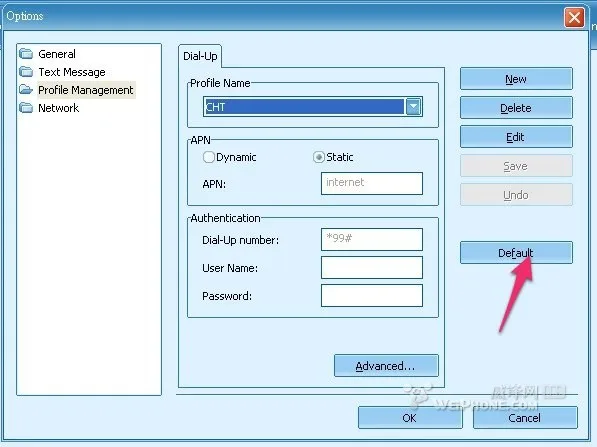This screenshot has width=597, height=447.
Task: Set the profile as Default
Action: (x=516, y=252)
